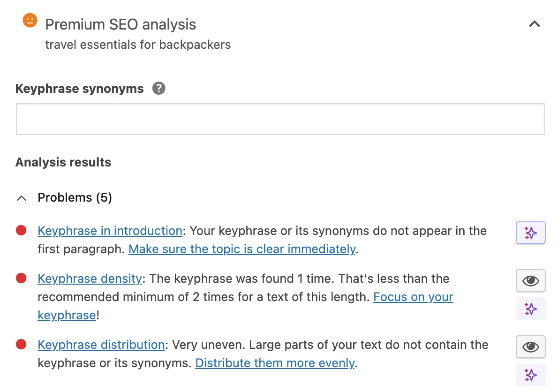The image size is (558, 392).
Task: Click the orange smiley SEO score icon
Action: [30, 20]
